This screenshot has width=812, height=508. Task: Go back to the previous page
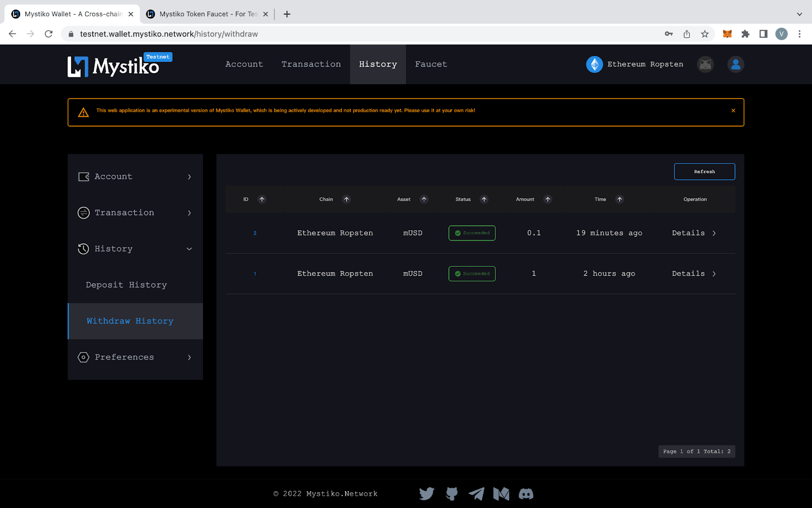click(x=13, y=34)
